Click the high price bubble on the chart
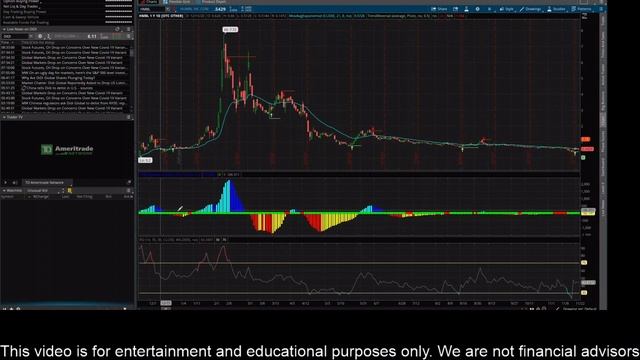Viewport: 640px width, 360px height. pyautogui.click(x=230, y=29)
